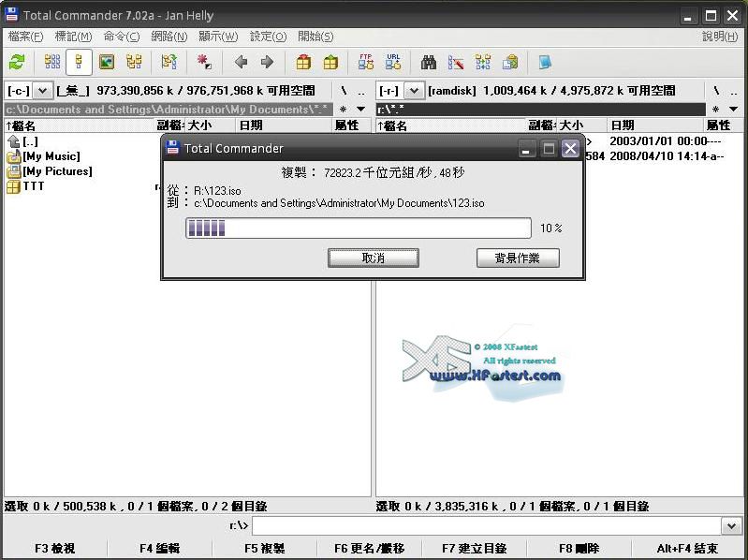The image size is (748, 560).
Task: Click the F8 刪除 button
Action: [579, 549]
